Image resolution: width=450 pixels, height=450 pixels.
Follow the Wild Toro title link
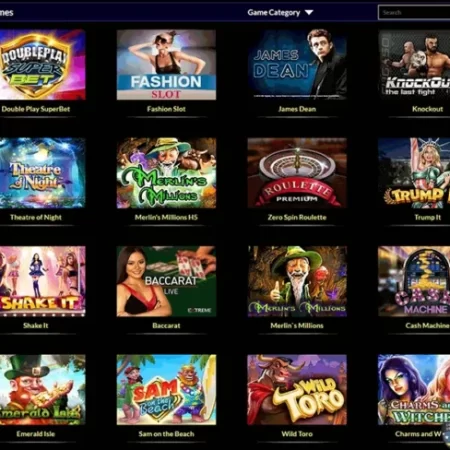click(297, 434)
